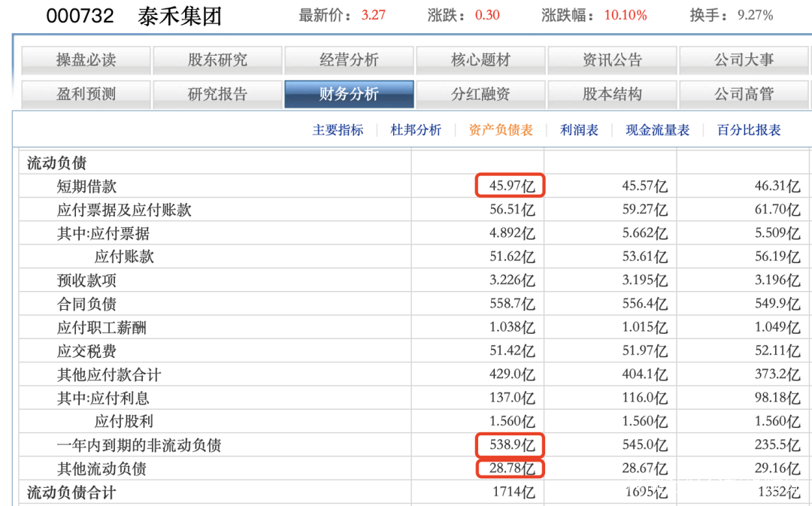Click the 558.7亿 contract liabilities value
The width and height of the screenshot is (812, 506).
pyautogui.click(x=512, y=304)
